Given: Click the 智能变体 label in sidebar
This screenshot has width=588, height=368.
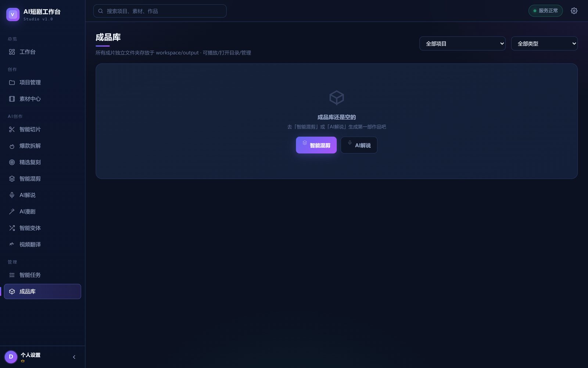Looking at the screenshot, I should coord(30,228).
